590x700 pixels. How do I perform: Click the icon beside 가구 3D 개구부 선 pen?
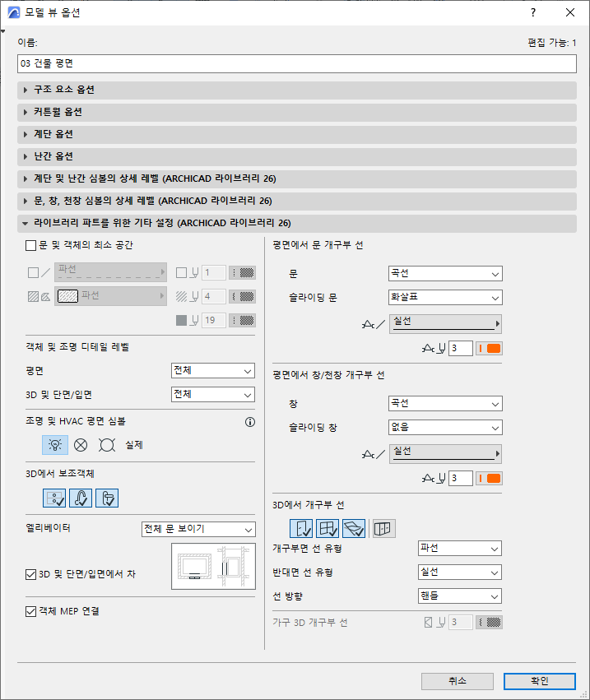point(434,622)
